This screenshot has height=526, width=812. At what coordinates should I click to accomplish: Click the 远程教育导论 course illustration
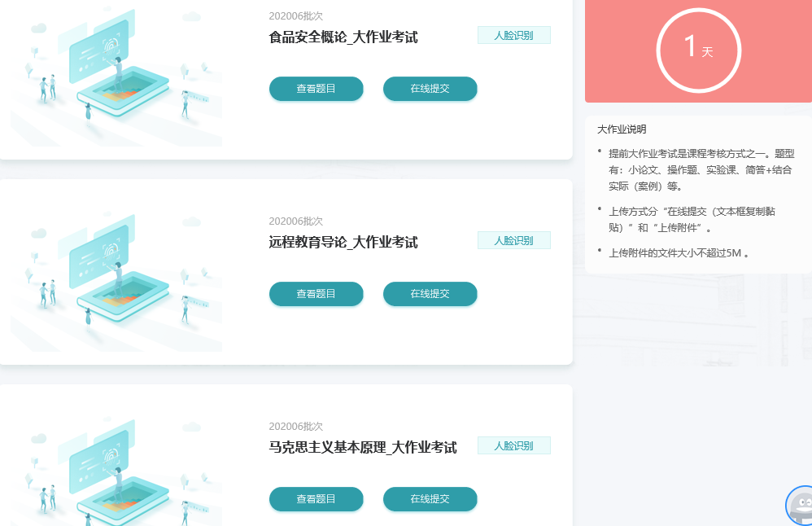[x=116, y=280]
